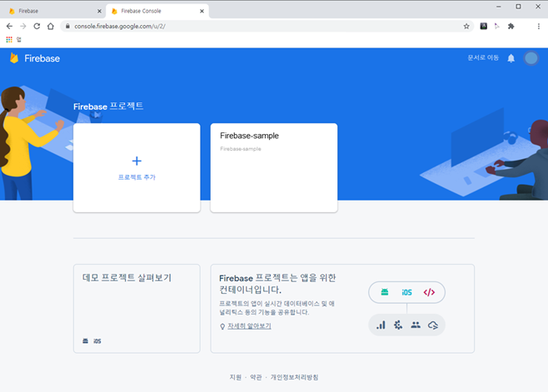Image resolution: width=548 pixels, height=392 pixels.
Task: Click the purple flag extension icon
Action: point(497,26)
